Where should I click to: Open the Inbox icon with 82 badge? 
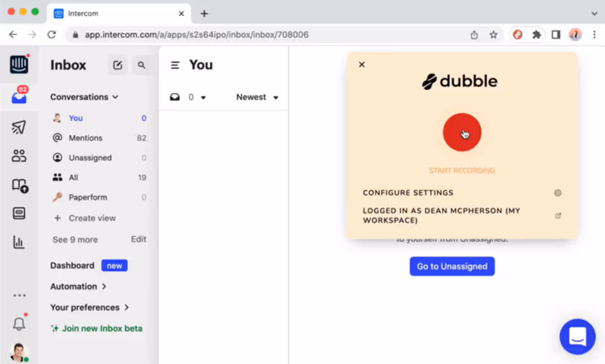pos(19,96)
